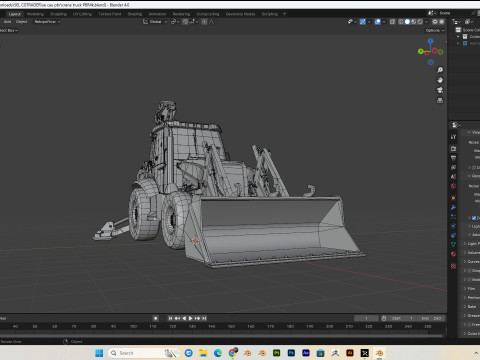Image resolution: width=480 pixels, height=360 pixels.
Task: Switch to the Sculpting workspace tab
Action: (58, 14)
